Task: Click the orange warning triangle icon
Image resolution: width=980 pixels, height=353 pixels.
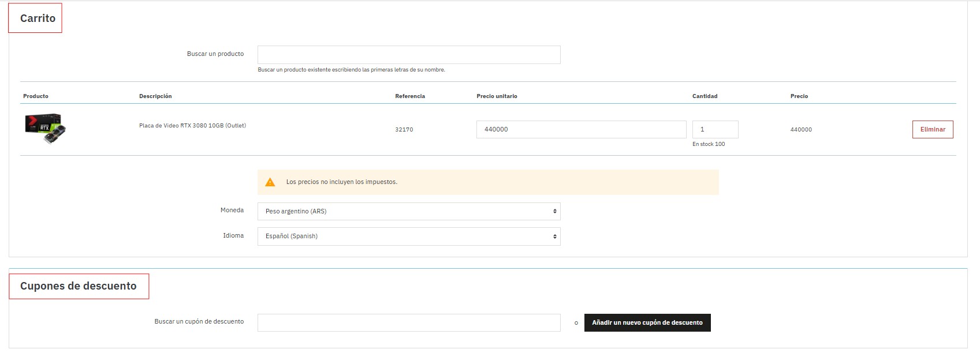Action: click(270, 182)
